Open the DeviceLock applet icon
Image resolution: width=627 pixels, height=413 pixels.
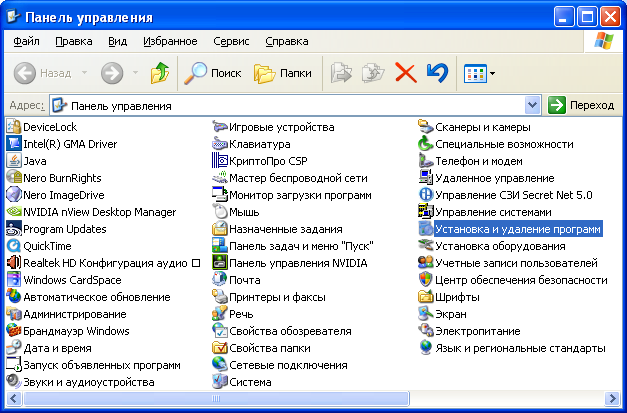14,127
